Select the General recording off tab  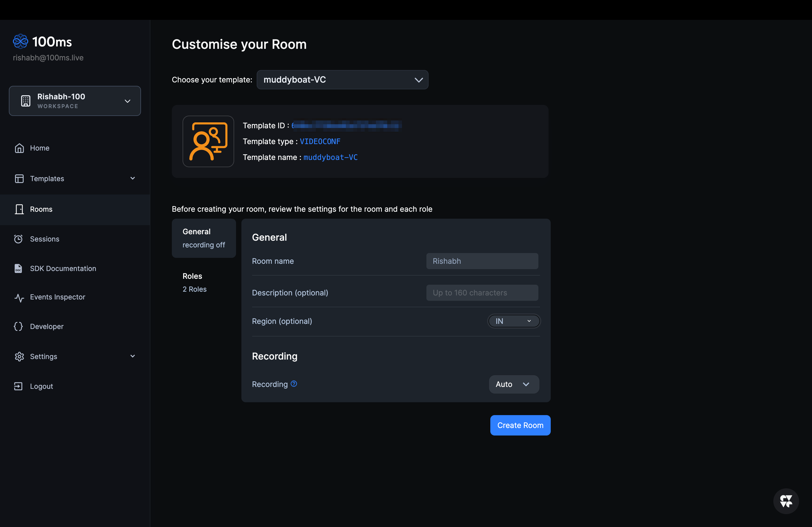tap(204, 238)
